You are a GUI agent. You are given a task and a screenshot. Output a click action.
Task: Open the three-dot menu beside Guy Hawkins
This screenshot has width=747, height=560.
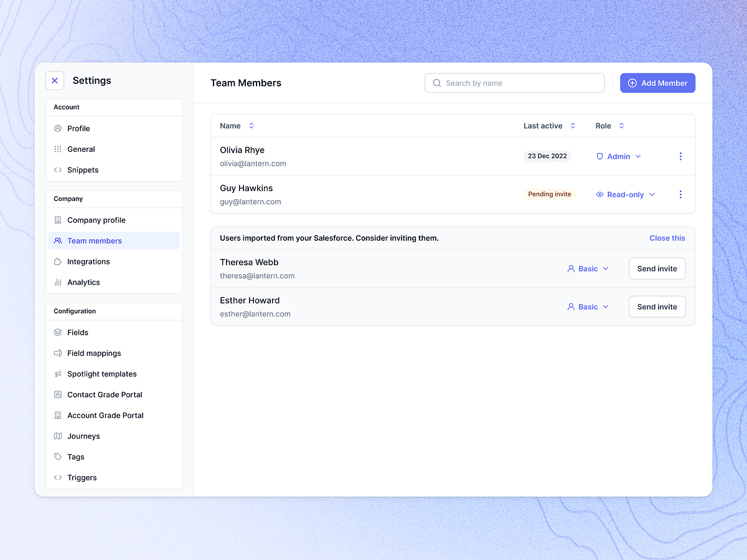coord(680,194)
